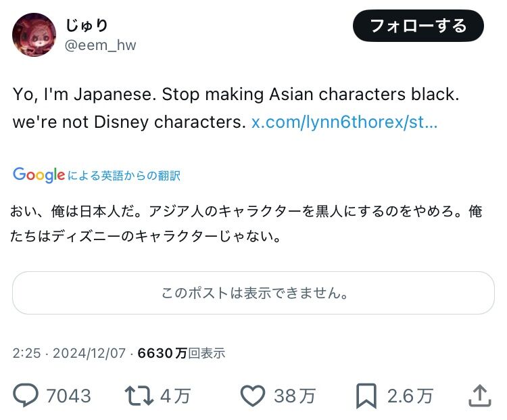Image resolution: width=507 pixels, height=420 pixels.
Task: Click the 4万 reposts count
Action: (x=175, y=396)
